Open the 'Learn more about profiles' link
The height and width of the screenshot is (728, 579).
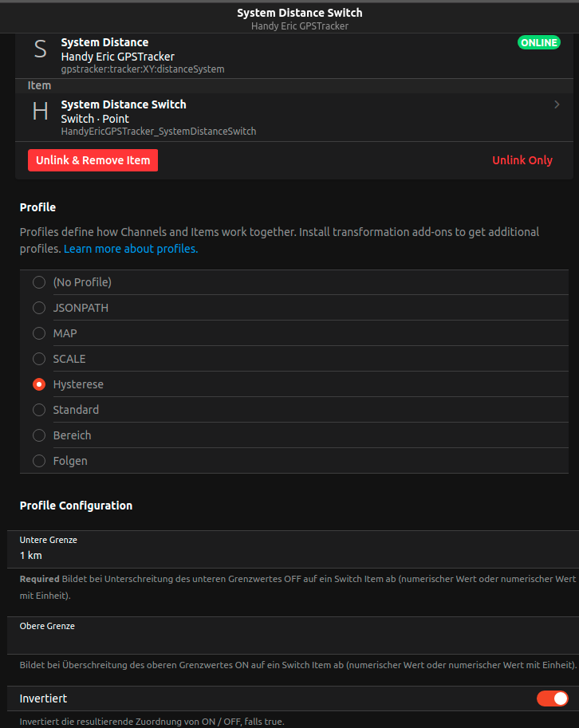[131, 249]
